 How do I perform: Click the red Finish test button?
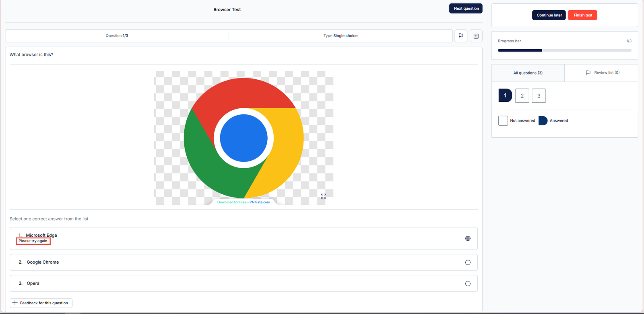(x=582, y=15)
